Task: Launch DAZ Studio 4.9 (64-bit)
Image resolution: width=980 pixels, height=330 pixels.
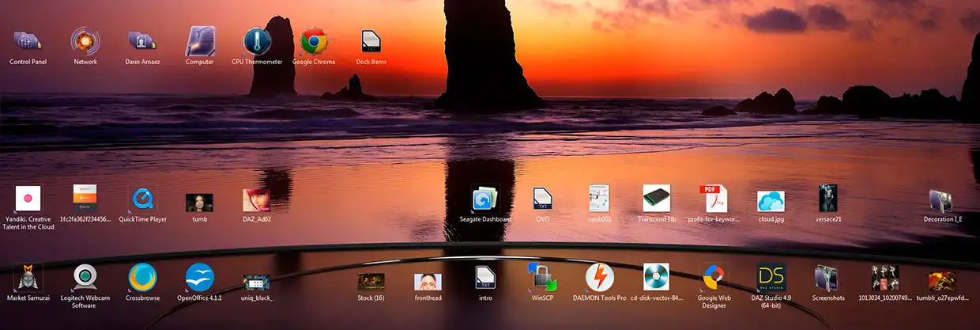Action: [771, 278]
